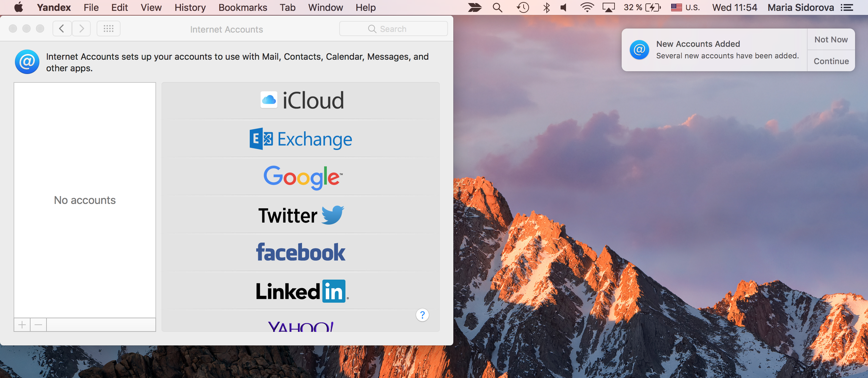
Task: Open the Wi-Fi status menu
Action: 587,7
